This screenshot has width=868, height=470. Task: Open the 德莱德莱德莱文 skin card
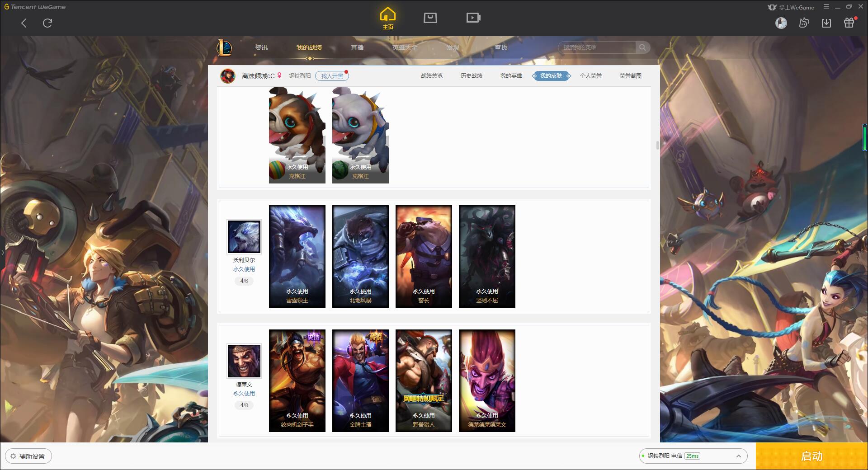[x=487, y=381]
